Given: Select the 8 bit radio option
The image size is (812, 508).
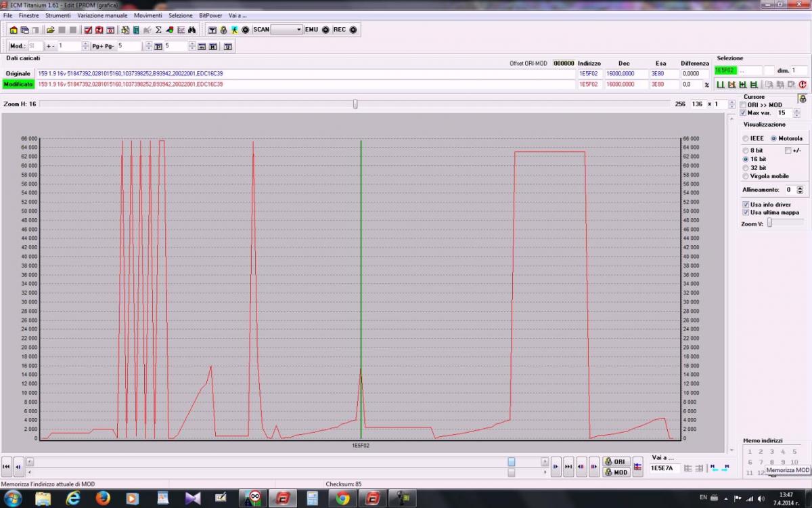Looking at the screenshot, I should pyautogui.click(x=745, y=150).
